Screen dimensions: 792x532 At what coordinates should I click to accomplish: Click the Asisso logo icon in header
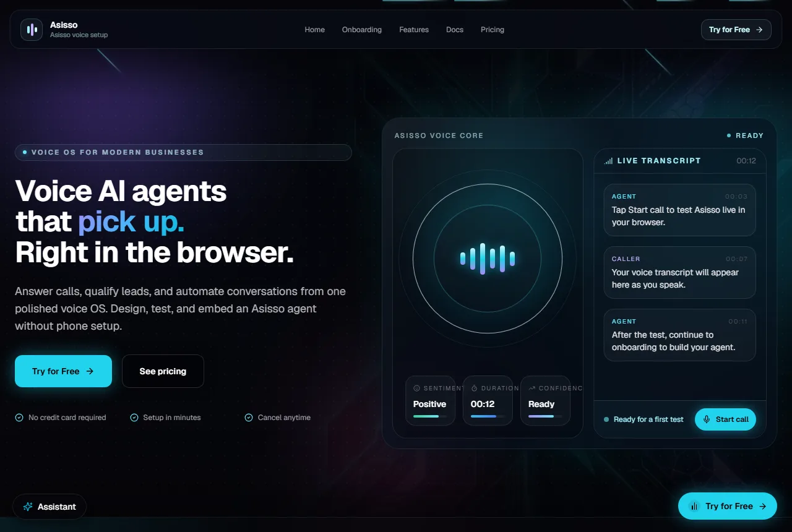click(x=32, y=30)
